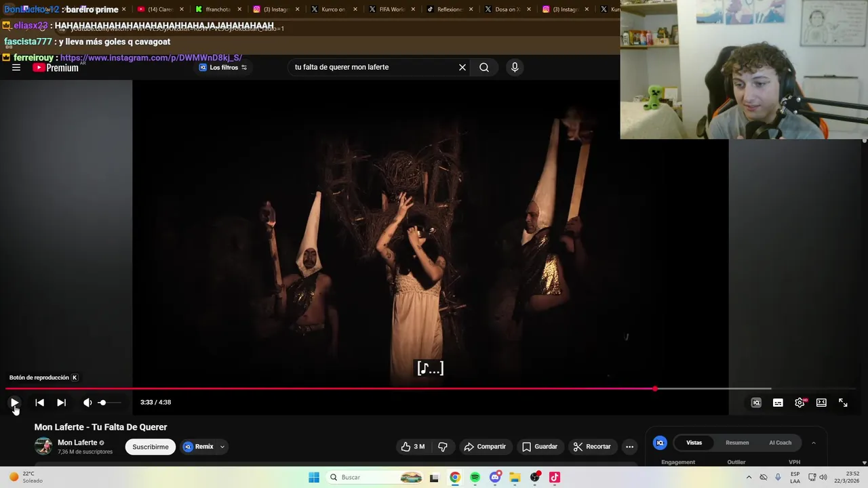Open the player settings gear
The width and height of the screenshot is (868, 488).
click(x=800, y=403)
